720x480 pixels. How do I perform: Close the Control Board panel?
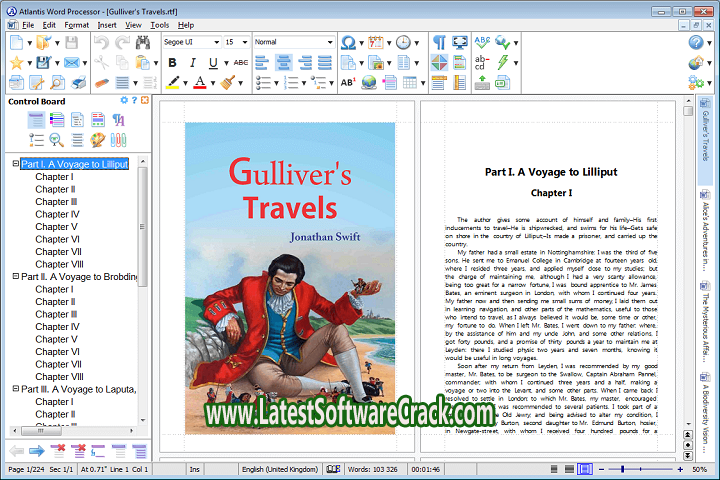click(144, 101)
